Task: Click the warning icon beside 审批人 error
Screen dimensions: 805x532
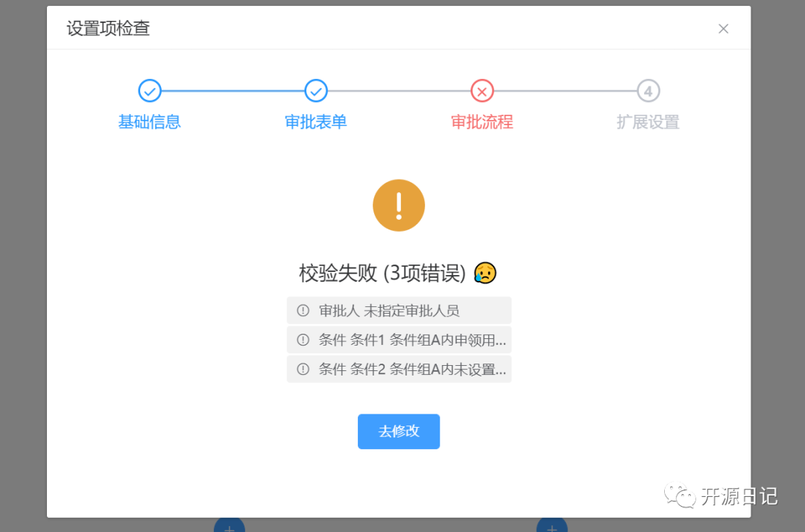Action: tap(303, 311)
